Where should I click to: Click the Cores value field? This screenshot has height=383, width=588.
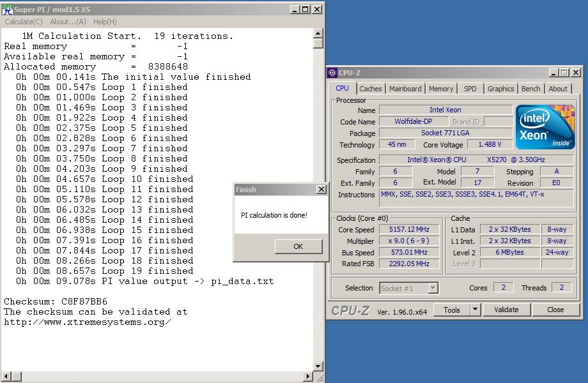point(503,287)
